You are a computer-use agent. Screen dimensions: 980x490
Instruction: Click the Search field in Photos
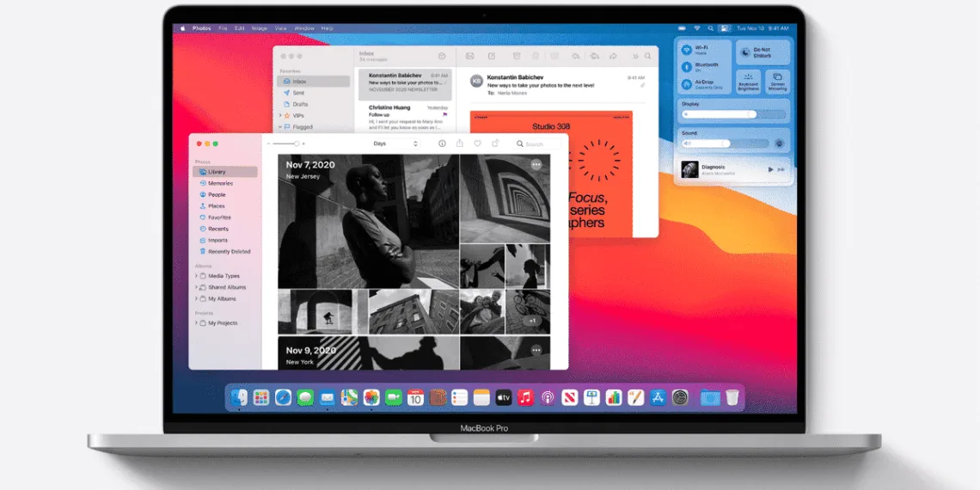[x=537, y=144]
